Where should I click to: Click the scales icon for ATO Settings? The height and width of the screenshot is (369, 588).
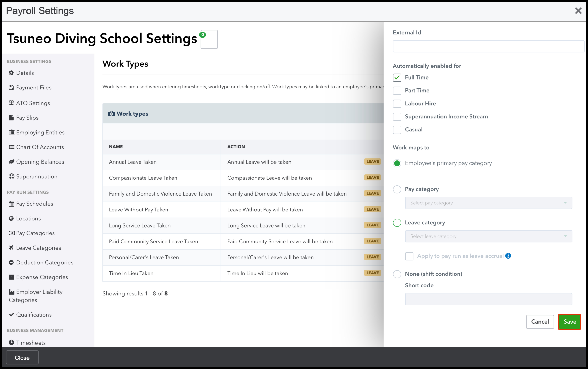tap(11, 103)
